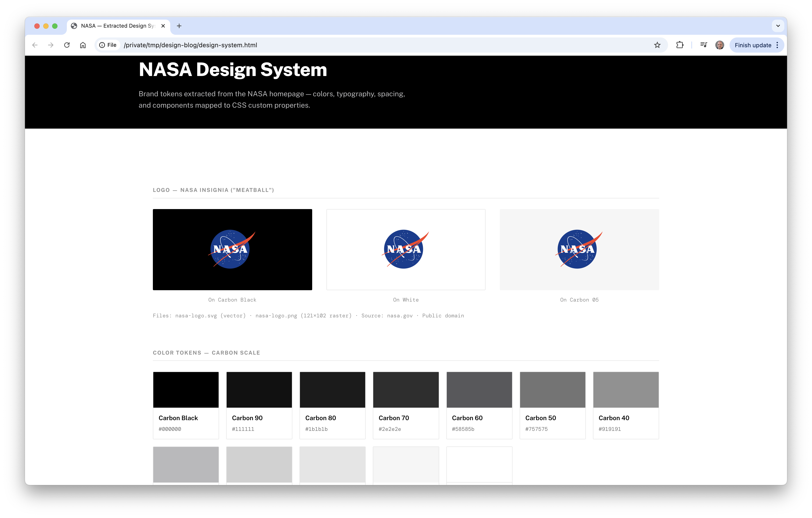Open the tab search chevron
The height and width of the screenshot is (518, 812).
[778, 26]
